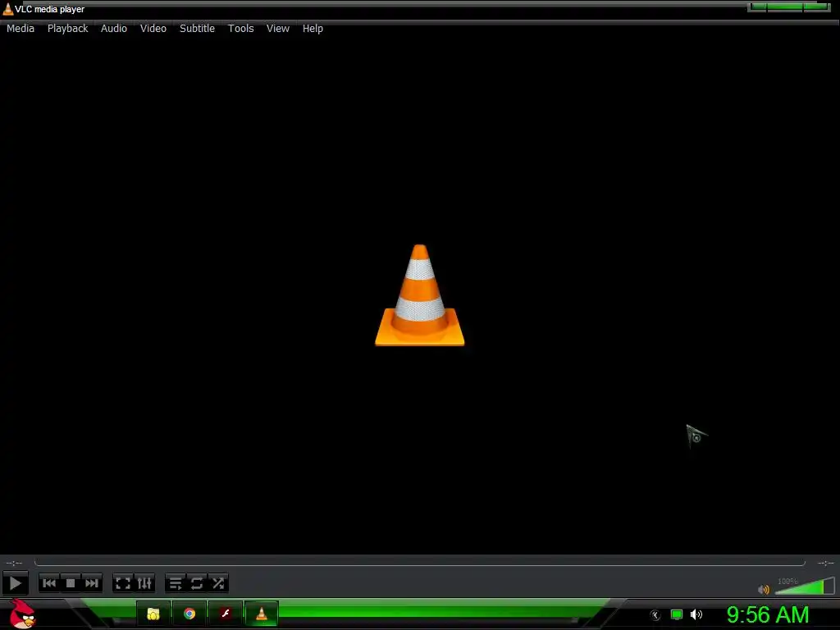The image size is (840, 630).
Task: Show the playlist view
Action: [176, 583]
